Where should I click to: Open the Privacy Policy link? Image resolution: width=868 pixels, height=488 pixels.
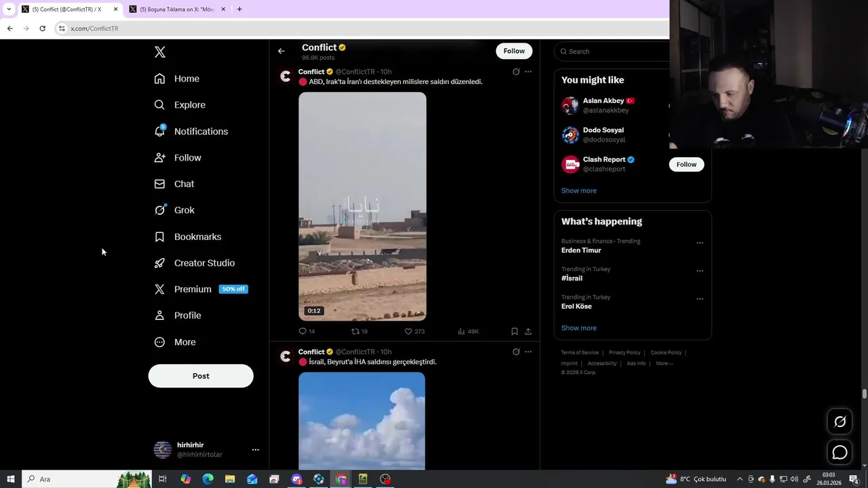(x=625, y=352)
